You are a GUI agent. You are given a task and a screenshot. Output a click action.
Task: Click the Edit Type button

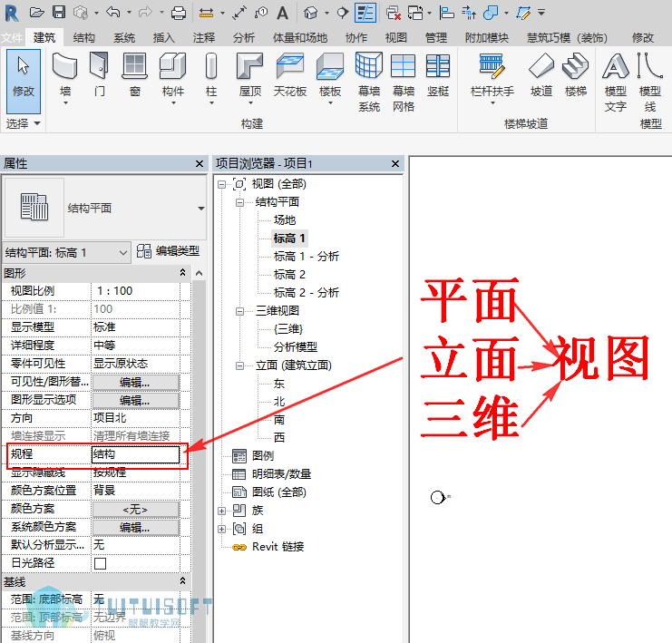[168, 251]
